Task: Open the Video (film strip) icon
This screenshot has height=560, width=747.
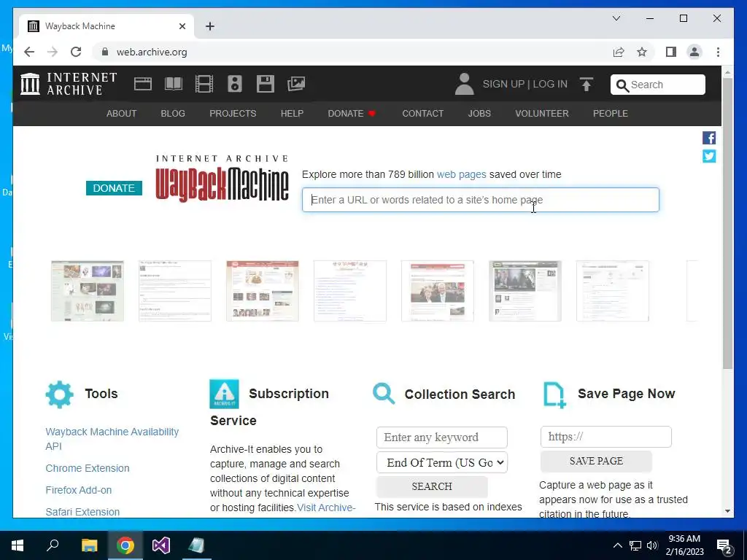Action: [x=204, y=84]
